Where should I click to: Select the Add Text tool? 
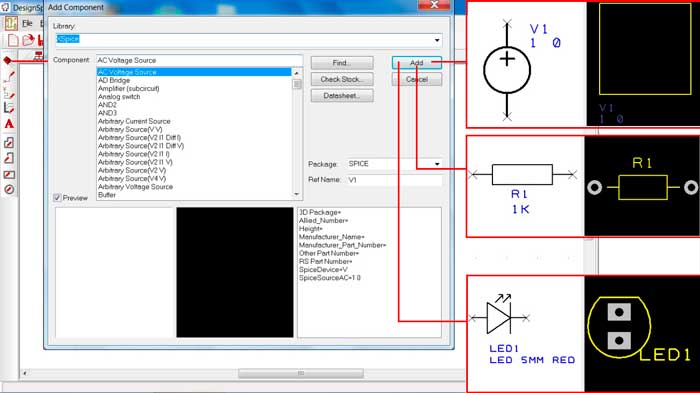9,124
